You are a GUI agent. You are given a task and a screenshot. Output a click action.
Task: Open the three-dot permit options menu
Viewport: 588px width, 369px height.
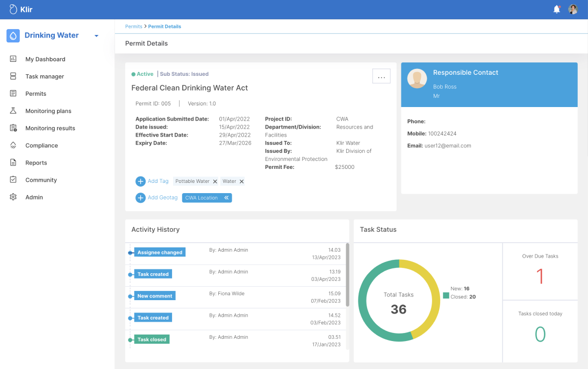coord(381,77)
